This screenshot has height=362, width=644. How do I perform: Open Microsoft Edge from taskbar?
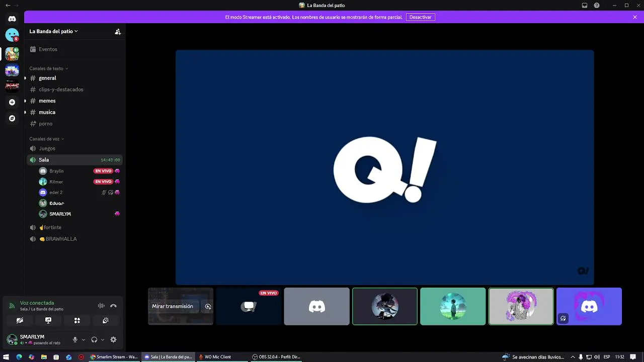pyautogui.click(x=19, y=357)
